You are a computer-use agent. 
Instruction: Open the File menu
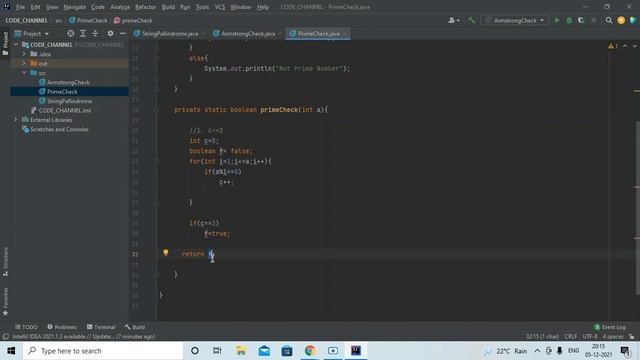click(x=20, y=7)
